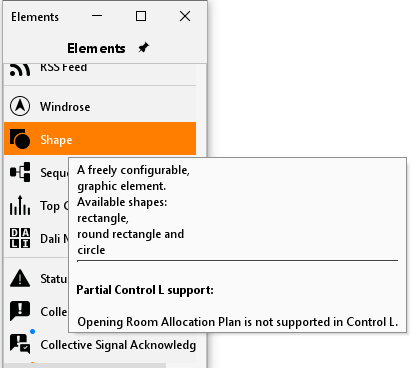Select the Collective Signal Acknowledg entry
This screenshot has width=415, height=368.
click(x=100, y=344)
